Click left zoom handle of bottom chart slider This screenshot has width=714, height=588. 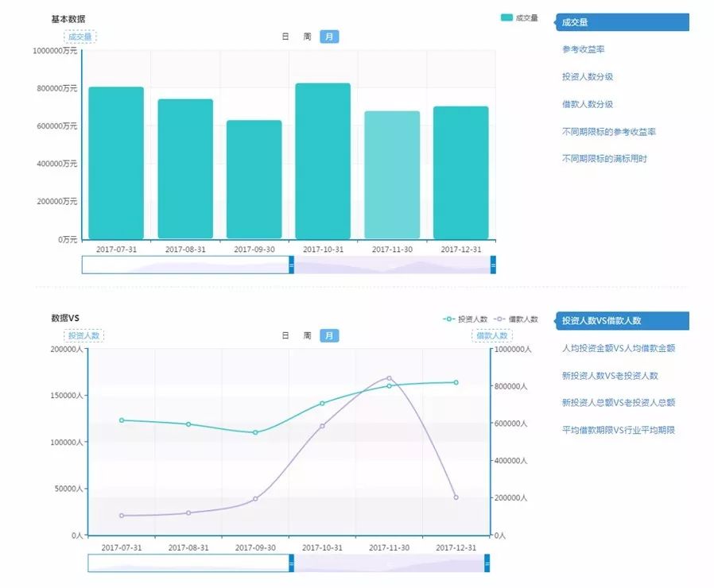pyautogui.click(x=292, y=563)
